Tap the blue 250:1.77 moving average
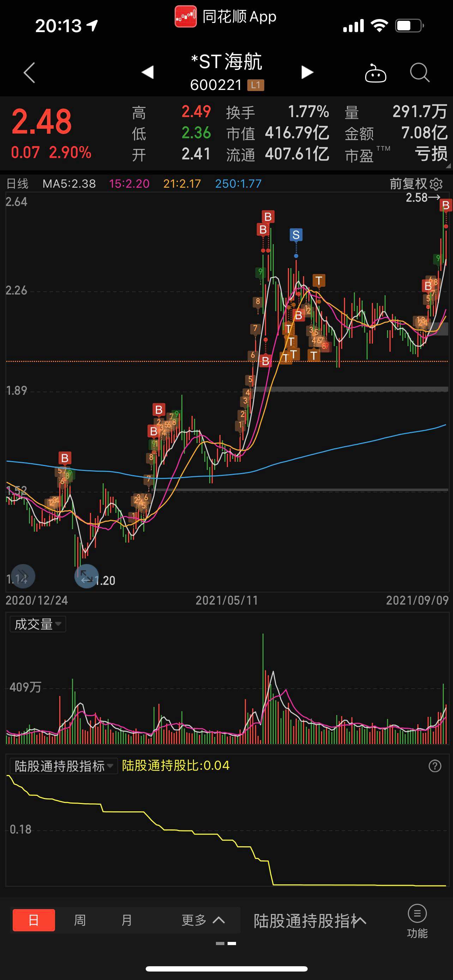Screen dimensions: 453x980 pos(238,184)
